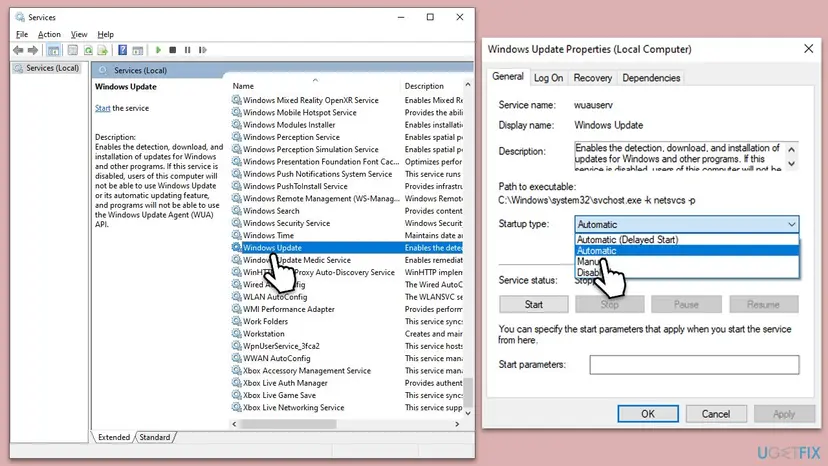Click gear icon of Windows Perception Service
828x466 pixels.
point(237,137)
